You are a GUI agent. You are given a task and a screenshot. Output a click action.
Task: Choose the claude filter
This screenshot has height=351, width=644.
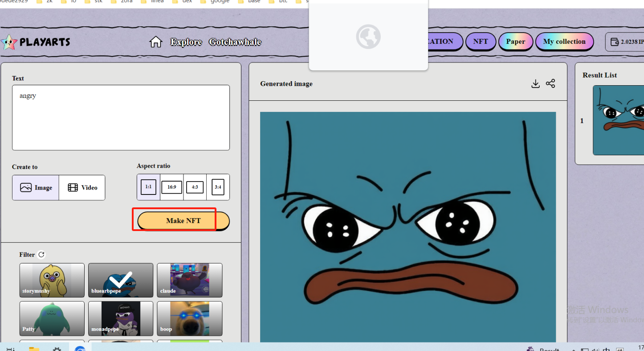coord(190,280)
